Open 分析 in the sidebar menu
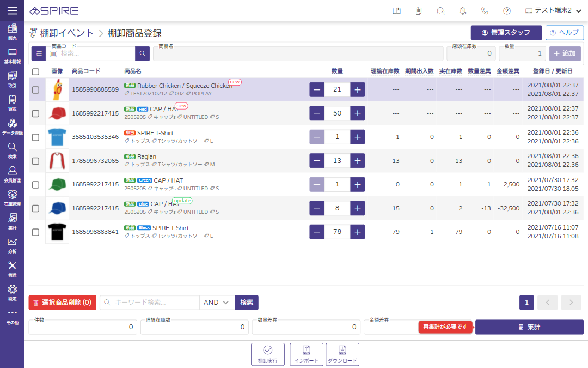The height and width of the screenshot is (368, 588). click(x=12, y=245)
